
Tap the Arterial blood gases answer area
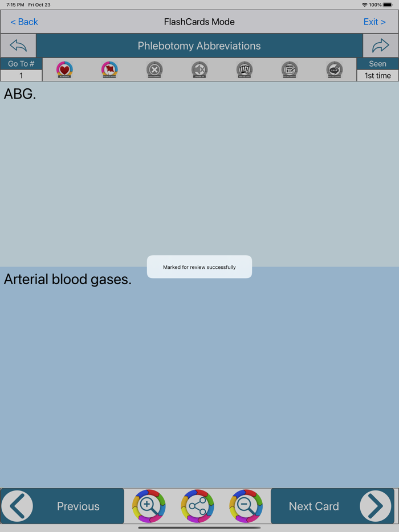199,377
